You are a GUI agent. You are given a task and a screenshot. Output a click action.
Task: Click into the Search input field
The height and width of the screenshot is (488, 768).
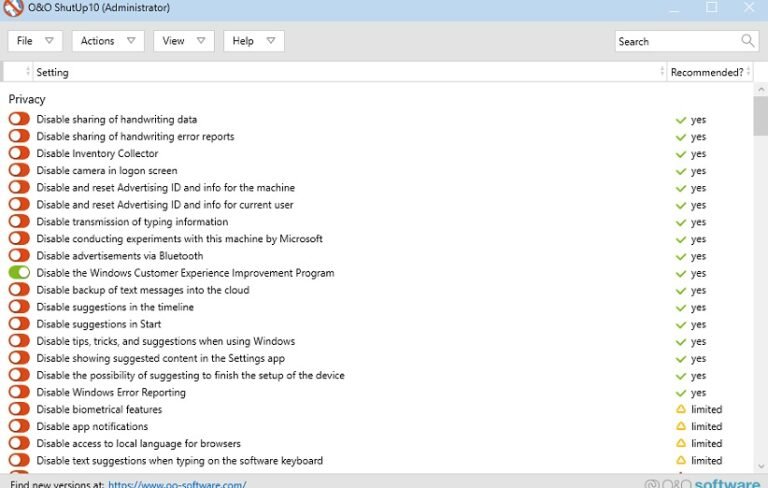click(675, 41)
